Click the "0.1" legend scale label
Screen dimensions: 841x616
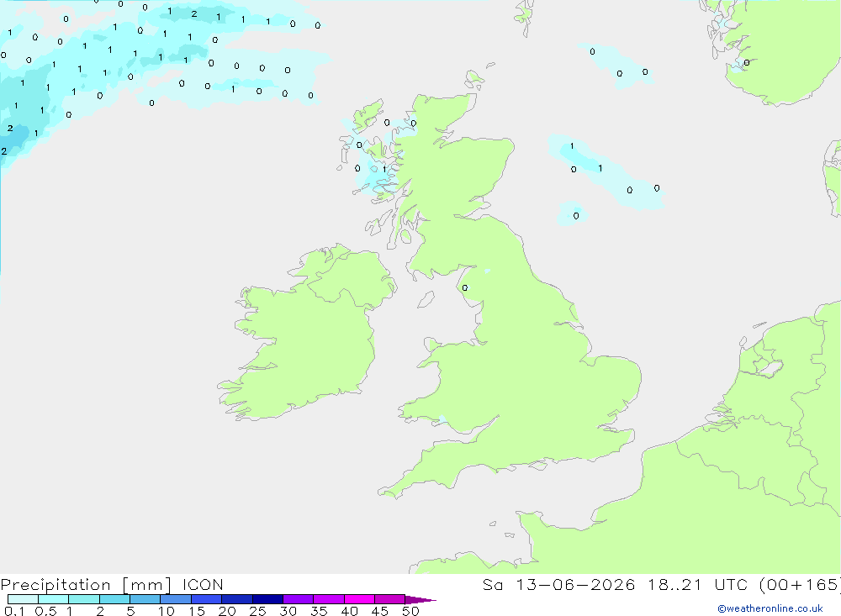14,611
